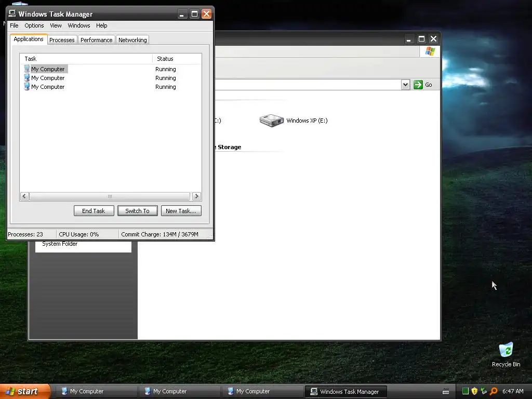Sort by the Task column header
This screenshot has height=399, width=532.
point(86,59)
